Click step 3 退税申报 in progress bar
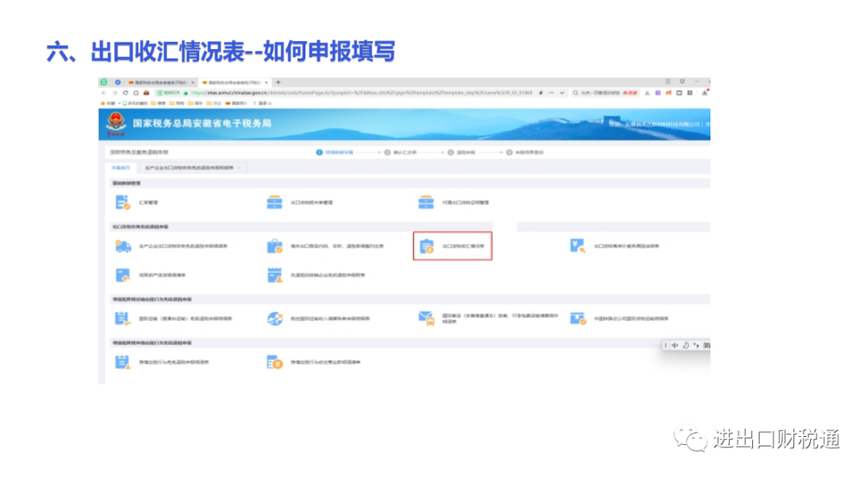Image resolution: width=868 pixels, height=477 pixels. (461, 153)
